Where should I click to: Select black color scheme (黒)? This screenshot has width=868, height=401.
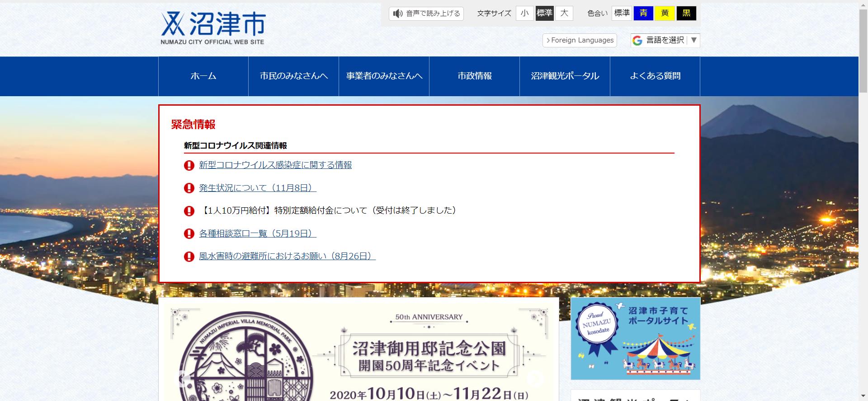tap(686, 13)
